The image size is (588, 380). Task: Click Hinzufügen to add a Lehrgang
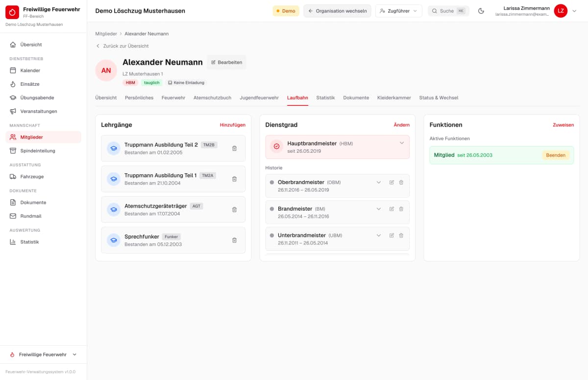coord(233,125)
